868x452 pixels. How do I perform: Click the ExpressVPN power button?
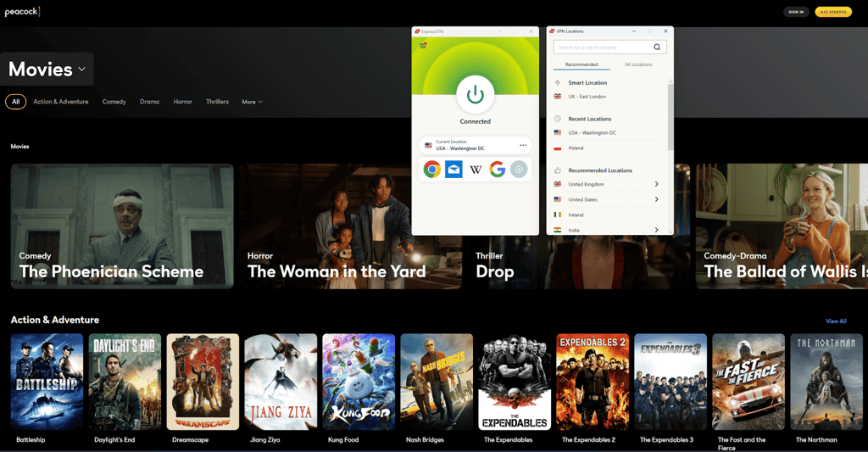coord(475,95)
